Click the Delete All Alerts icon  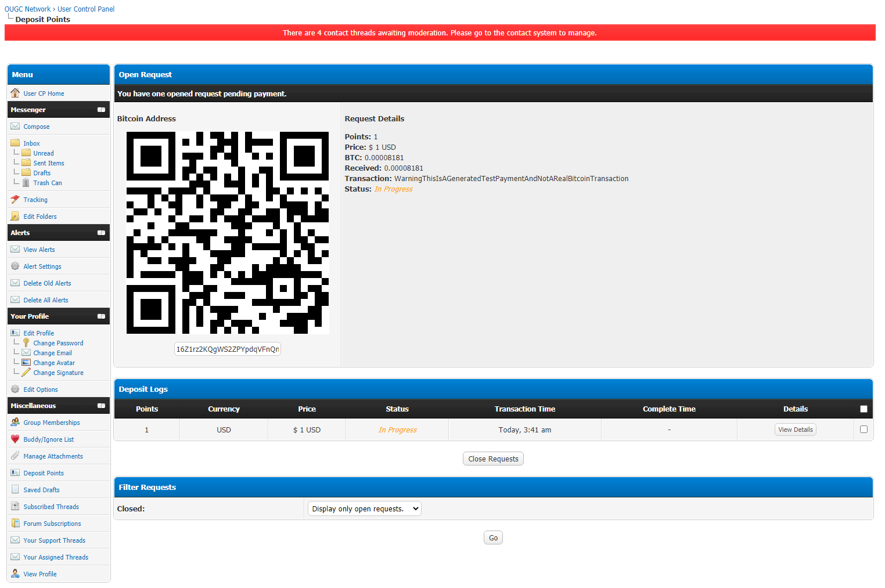pyautogui.click(x=15, y=300)
